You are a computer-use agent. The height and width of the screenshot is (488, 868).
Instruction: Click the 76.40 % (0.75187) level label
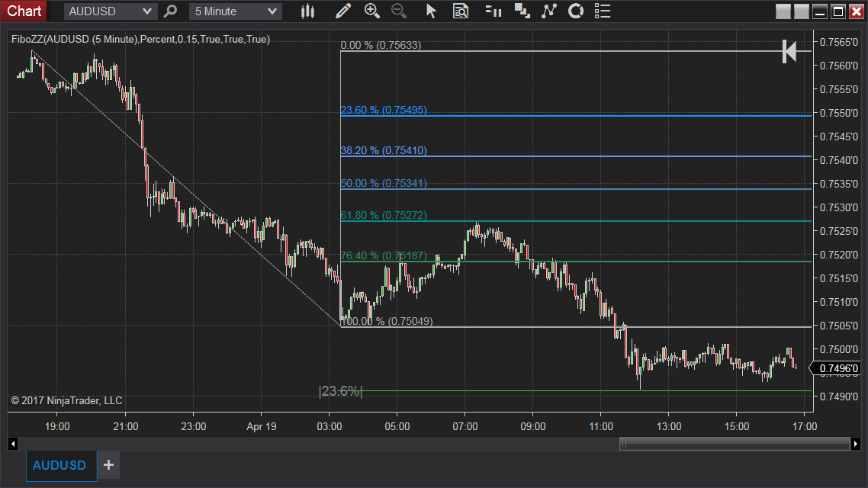(384, 255)
